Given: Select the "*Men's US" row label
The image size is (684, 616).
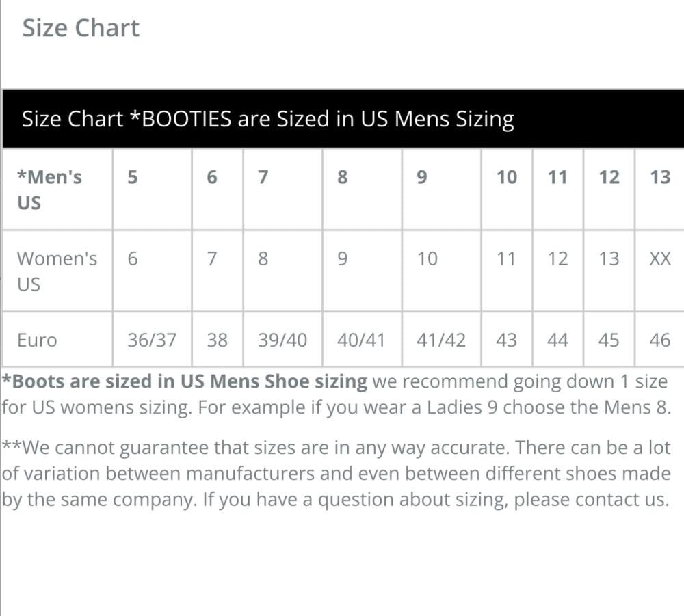Looking at the screenshot, I should 49,189.
